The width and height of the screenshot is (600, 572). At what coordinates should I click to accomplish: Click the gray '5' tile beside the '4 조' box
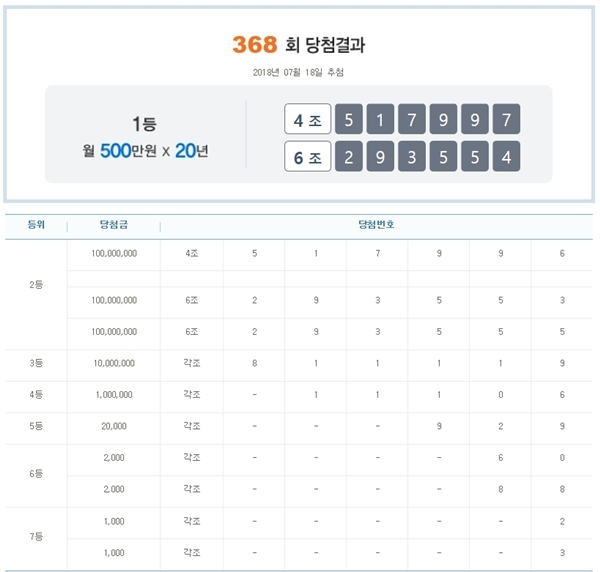pos(349,119)
